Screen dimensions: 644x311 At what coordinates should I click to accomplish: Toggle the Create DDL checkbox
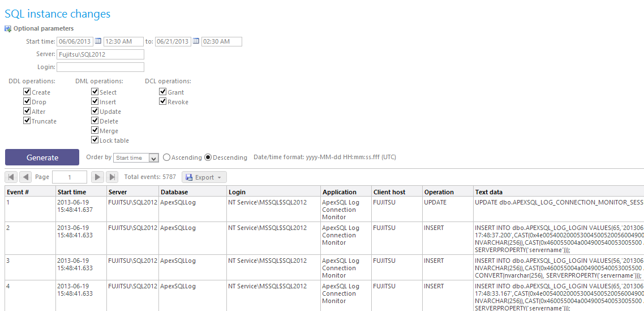click(27, 92)
